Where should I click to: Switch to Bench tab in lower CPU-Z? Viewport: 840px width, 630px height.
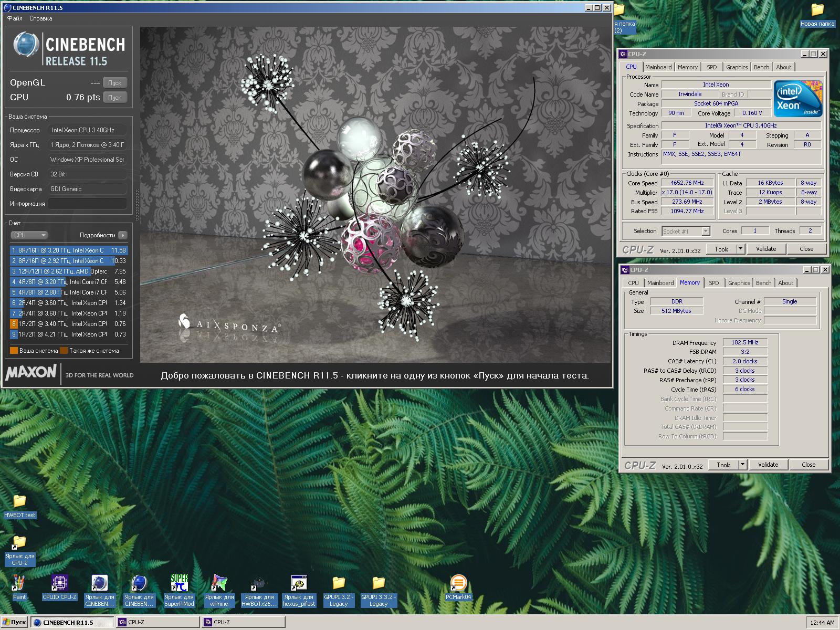764,283
